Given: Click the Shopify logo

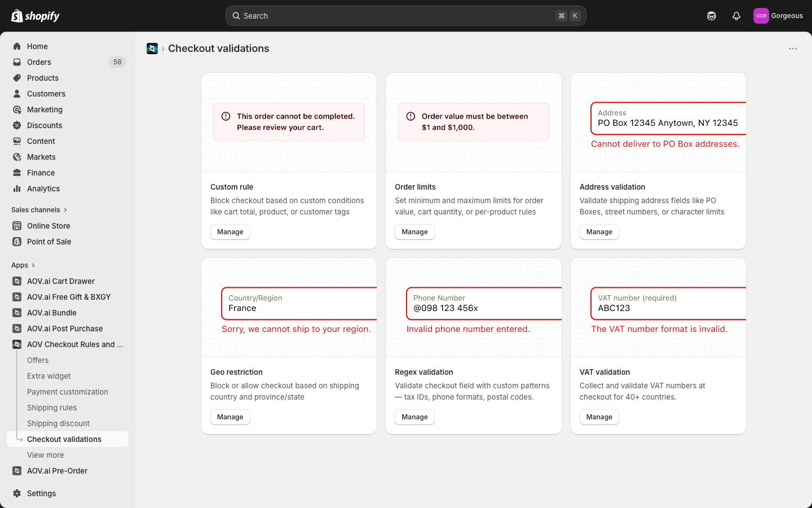Looking at the screenshot, I should tap(36, 16).
